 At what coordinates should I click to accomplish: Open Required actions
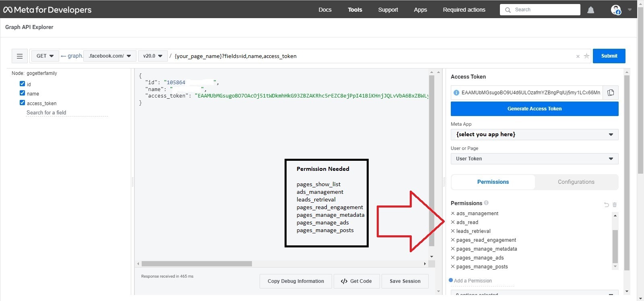pyautogui.click(x=464, y=10)
